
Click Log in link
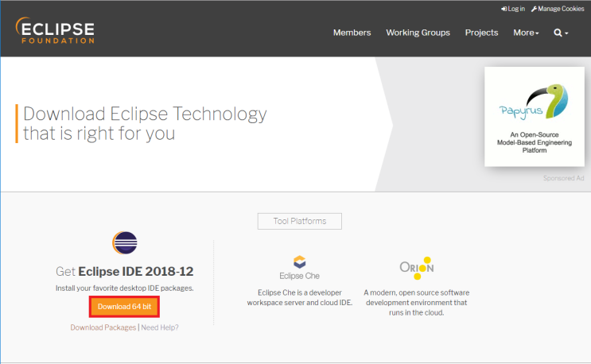coord(513,9)
